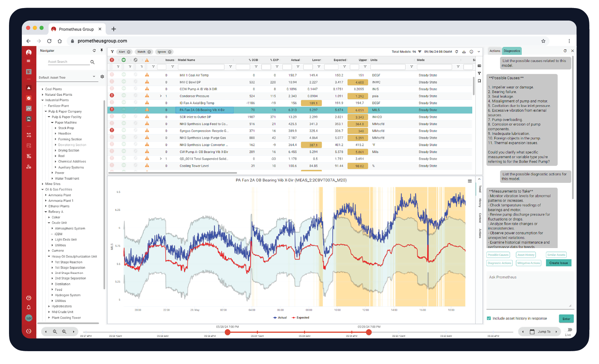Click the notification bell in the sidebar
The height and width of the screenshot is (364, 599).
coord(29,307)
